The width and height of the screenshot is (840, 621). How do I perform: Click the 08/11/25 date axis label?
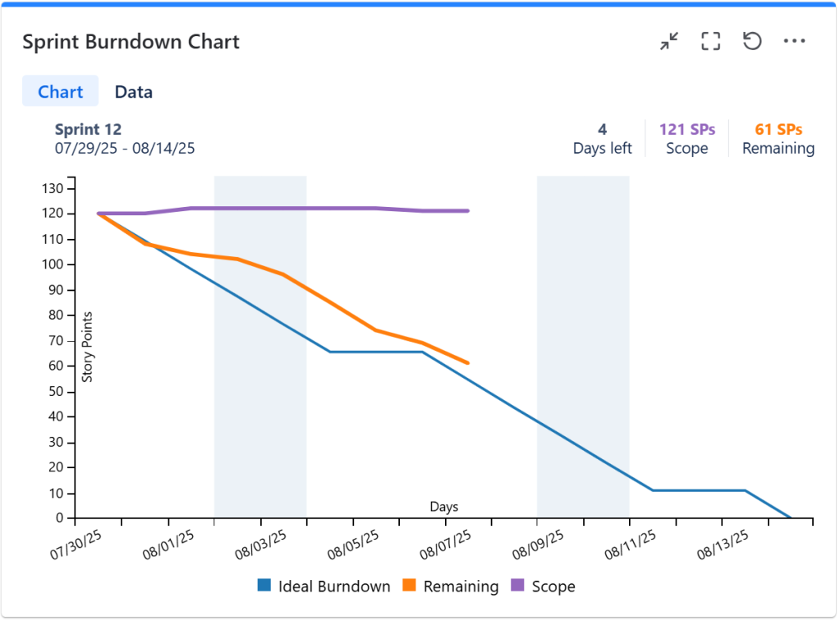pyautogui.click(x=630, y=545)
